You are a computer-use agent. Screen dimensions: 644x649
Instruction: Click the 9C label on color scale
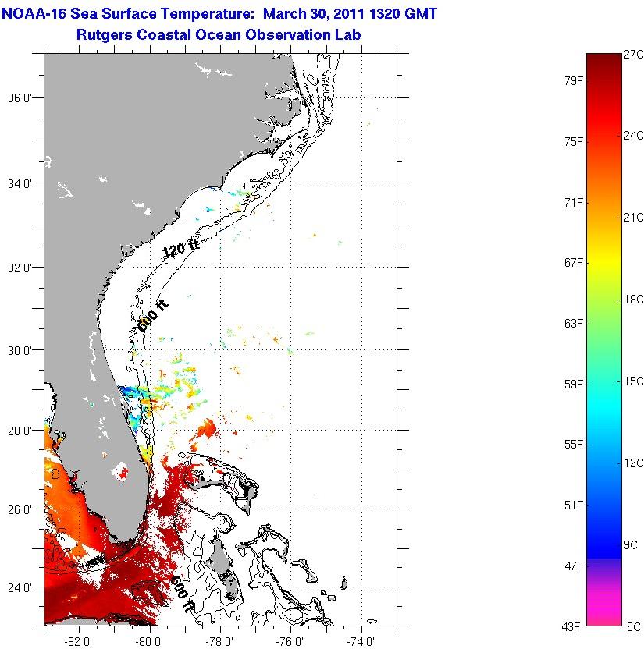(631, 545)
